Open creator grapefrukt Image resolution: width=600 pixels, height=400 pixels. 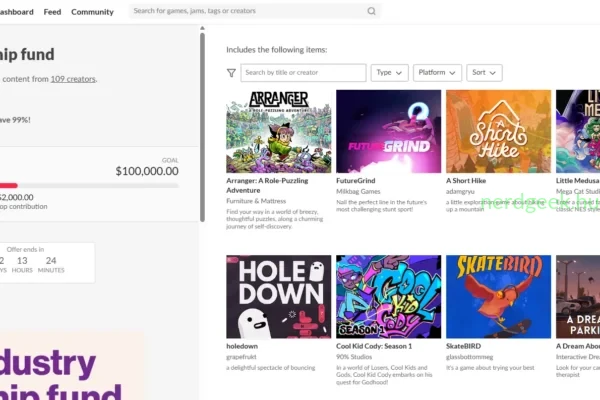[241, 357]
